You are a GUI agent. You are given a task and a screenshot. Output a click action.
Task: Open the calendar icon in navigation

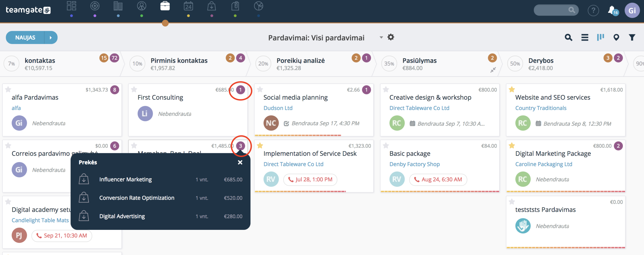pos(188,6)
